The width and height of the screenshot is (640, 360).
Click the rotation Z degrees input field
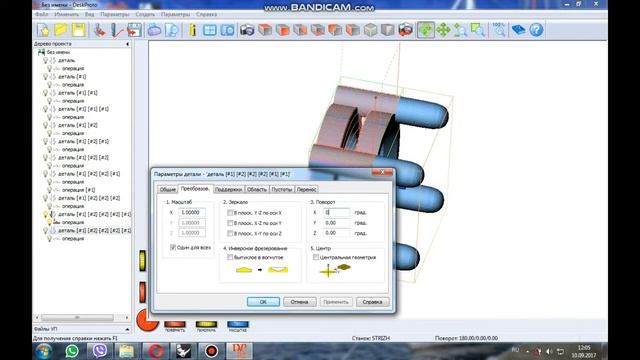click(x=337, y=233)
